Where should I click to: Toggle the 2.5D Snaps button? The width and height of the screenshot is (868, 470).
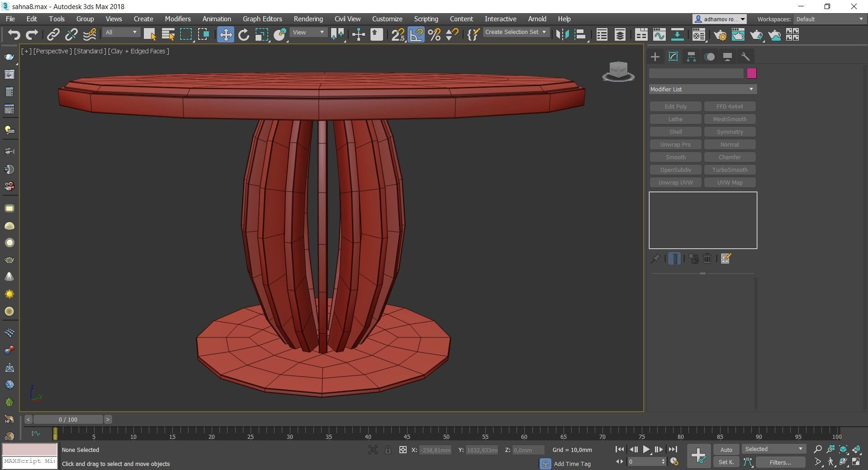398,34
